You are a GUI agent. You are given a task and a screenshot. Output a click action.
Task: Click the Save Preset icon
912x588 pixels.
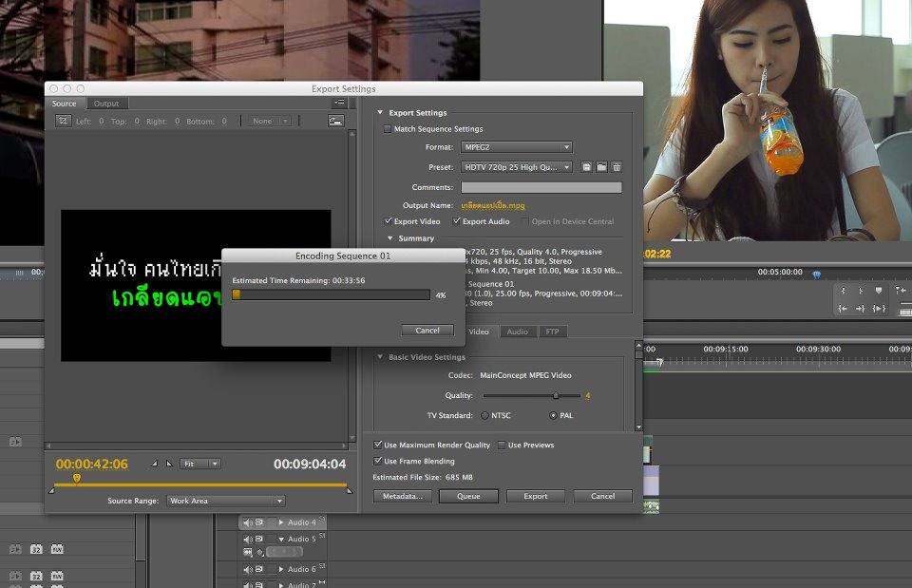[587, 167]
